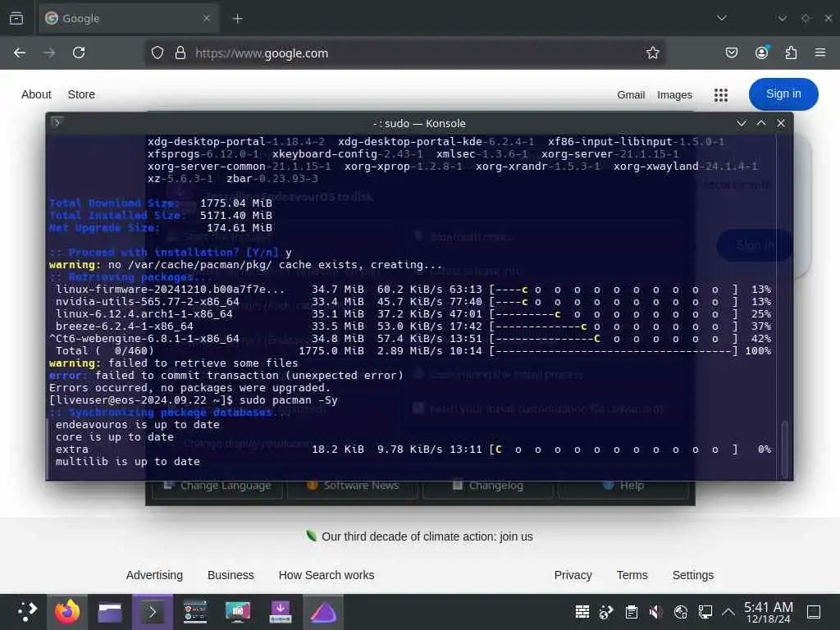Open the screenshot tool taskbar icon
840x630 pixels.
(238, 612)
